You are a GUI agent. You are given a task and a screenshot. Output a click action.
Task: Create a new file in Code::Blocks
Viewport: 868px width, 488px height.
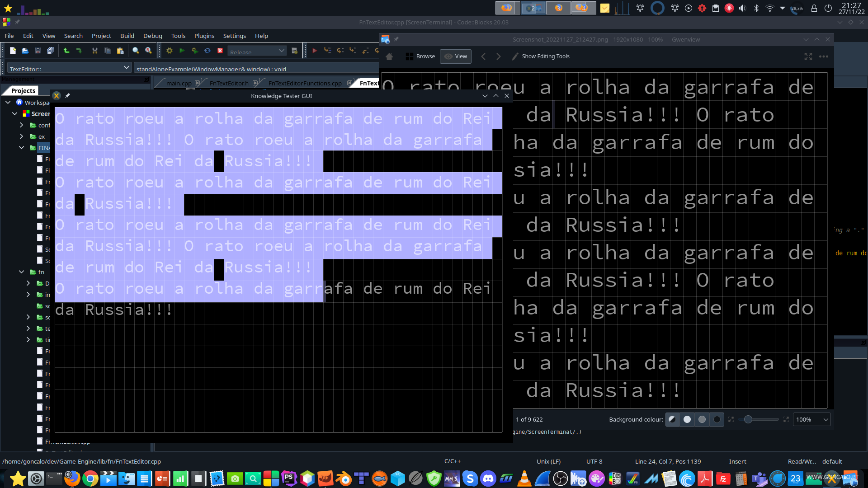[x=13, y=51]
